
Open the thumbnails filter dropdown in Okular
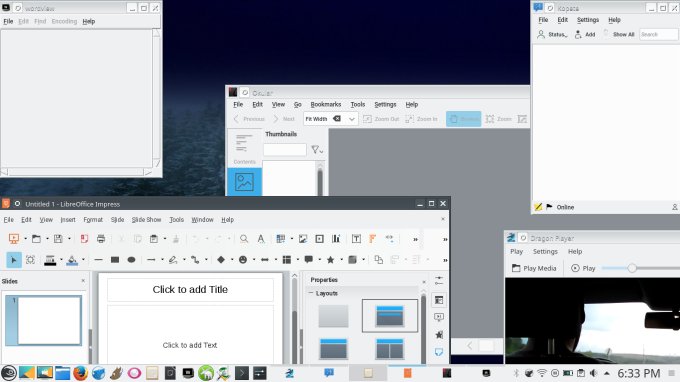(317, 150)
